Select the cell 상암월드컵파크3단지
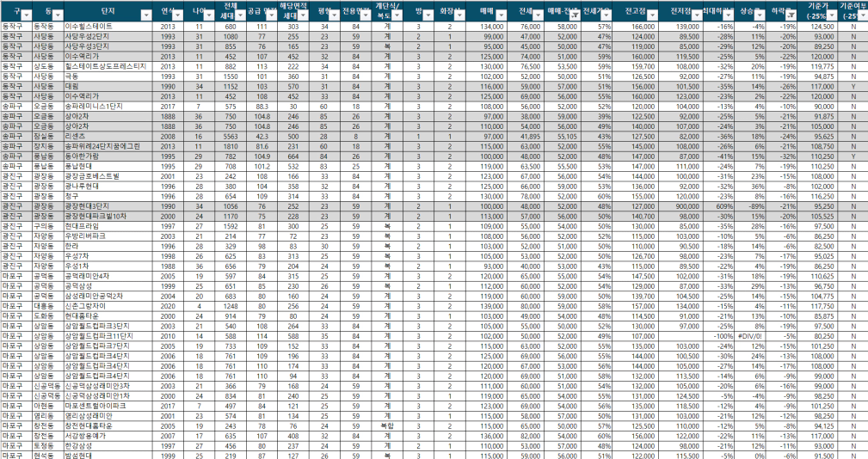The height and width of the screenshot is (459, 868). click(108, 327)
